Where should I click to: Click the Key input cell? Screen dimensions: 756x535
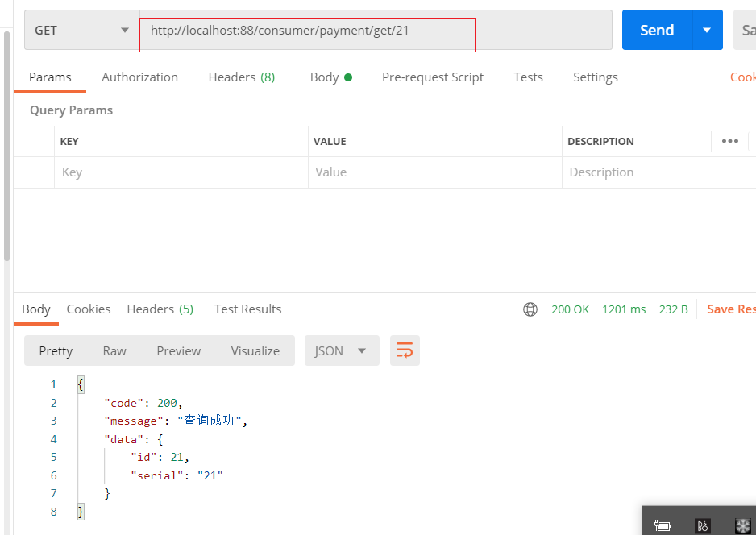pos(181,172)
